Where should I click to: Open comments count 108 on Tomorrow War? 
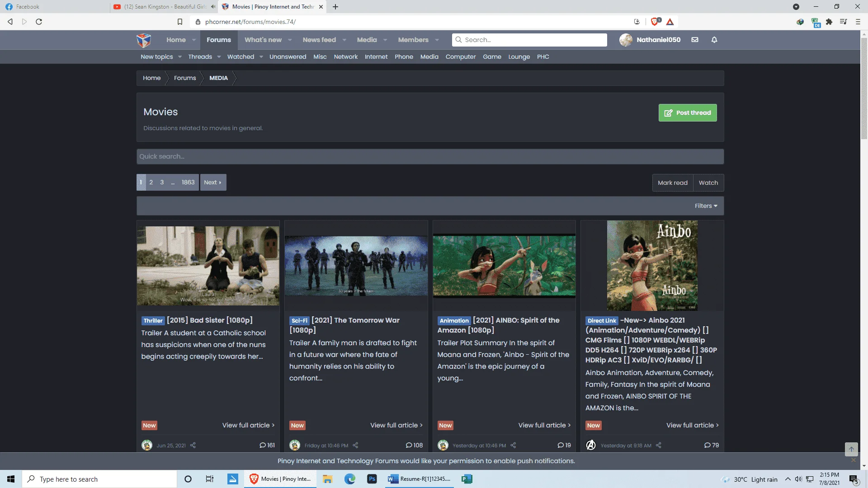coord(414,446)
